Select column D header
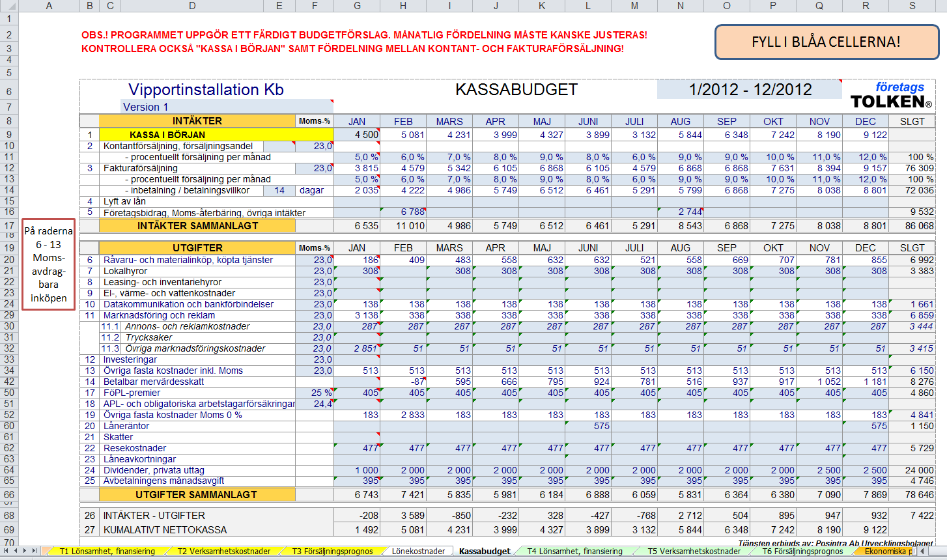947x560 pixels. [x=192, y=6]
